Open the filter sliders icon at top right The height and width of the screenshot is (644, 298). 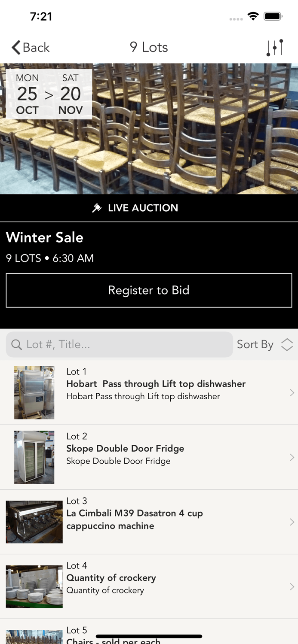[275, 47]
